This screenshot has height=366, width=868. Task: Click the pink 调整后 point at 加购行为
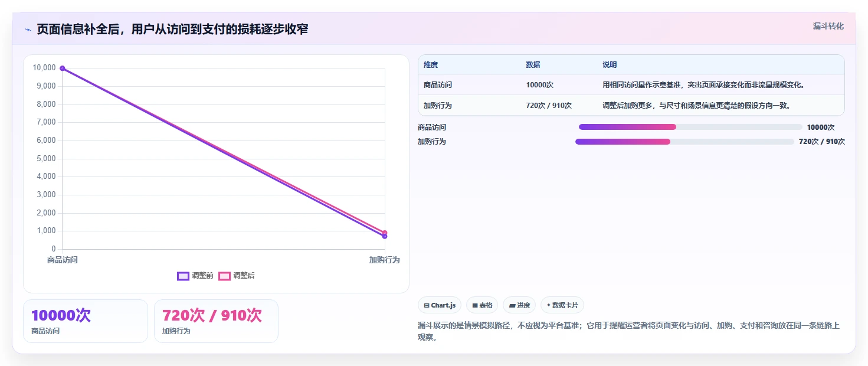point(385,233)
